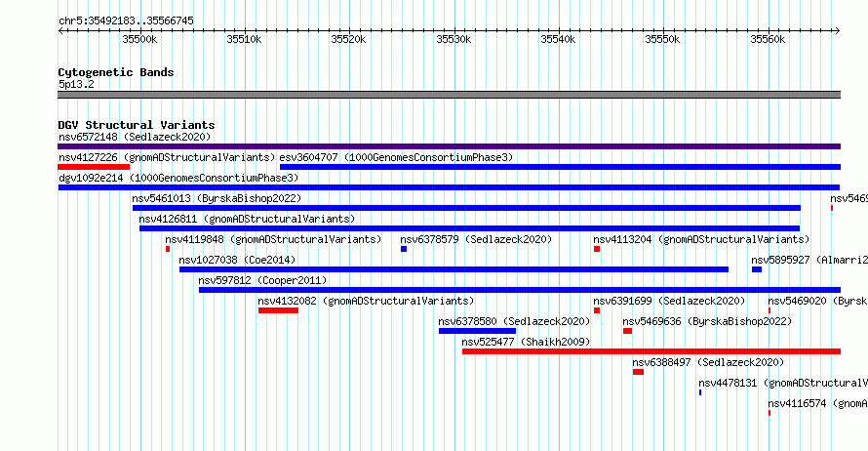This screenshot has width=868, height=451.
Task: Click the DGV Structural Variants track title
Action: 137,125
